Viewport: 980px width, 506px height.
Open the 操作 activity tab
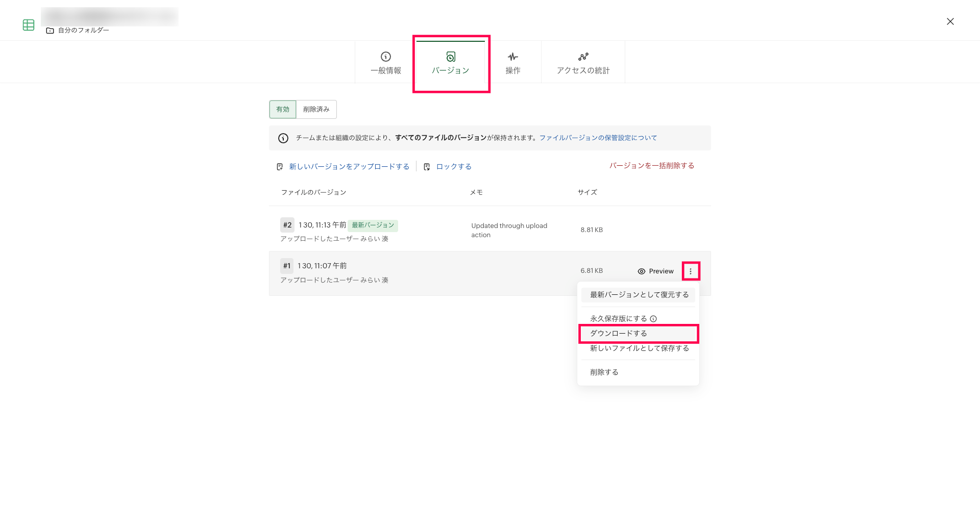(x=513, y=63)
